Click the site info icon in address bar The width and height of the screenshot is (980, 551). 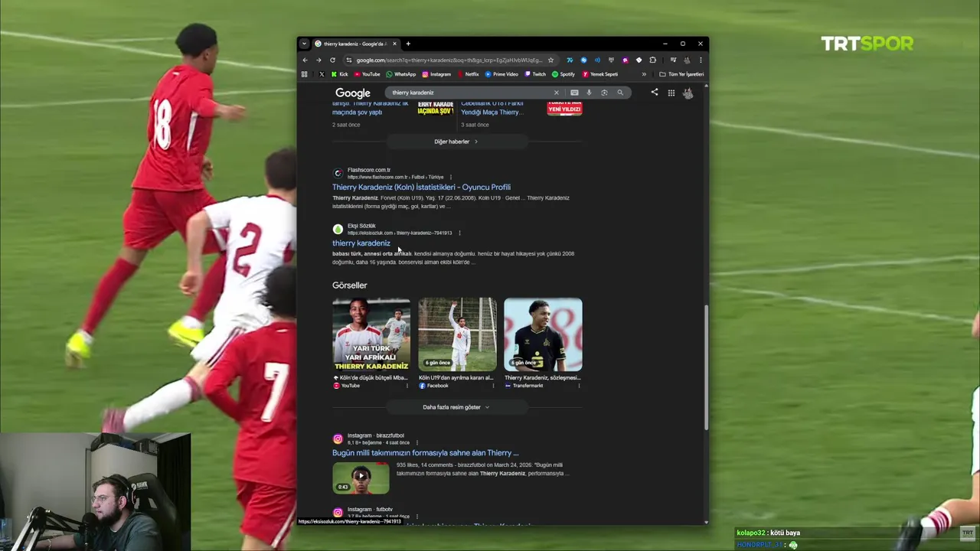point(348,60)
